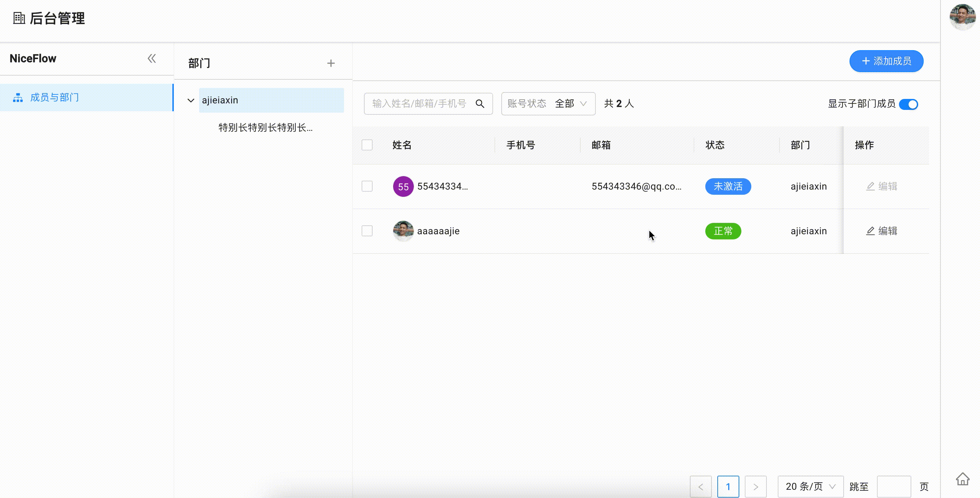980x498 pixels.
Task: Tick the checkbox for aaaaaajie row
Action: 367,231
